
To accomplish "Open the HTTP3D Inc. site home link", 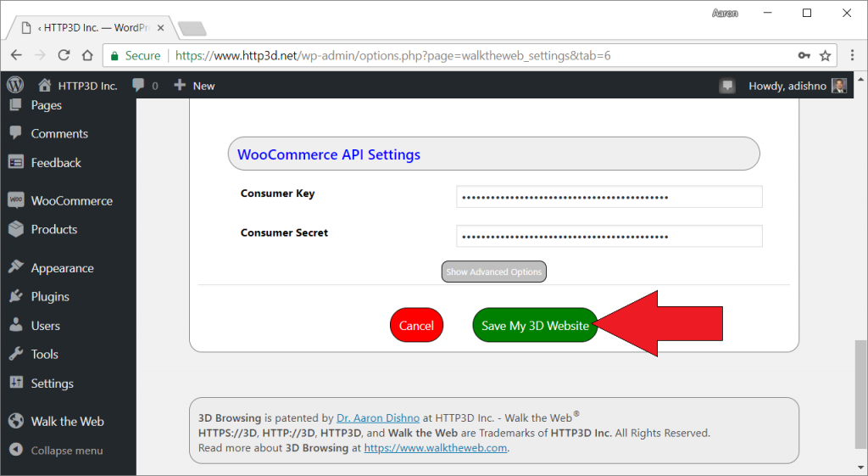I will click(x=77, y=86).
